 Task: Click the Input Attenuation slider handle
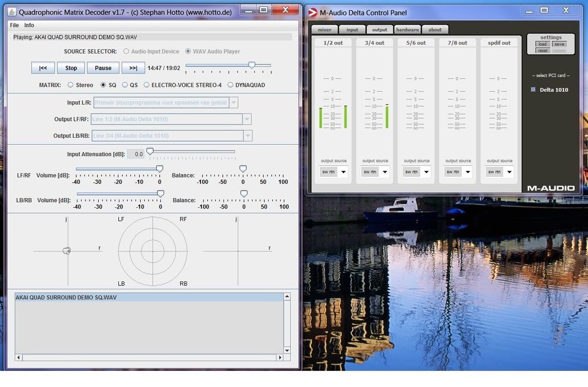150,151
